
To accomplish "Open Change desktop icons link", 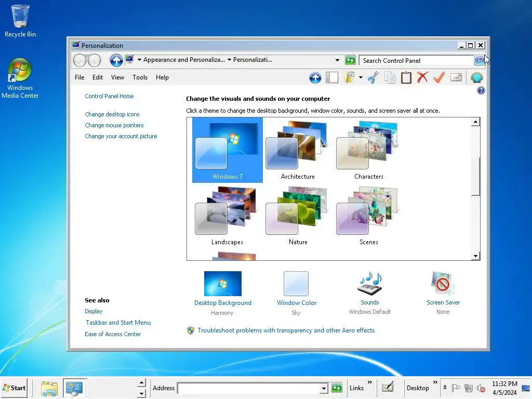I will [x=112, y=114].
